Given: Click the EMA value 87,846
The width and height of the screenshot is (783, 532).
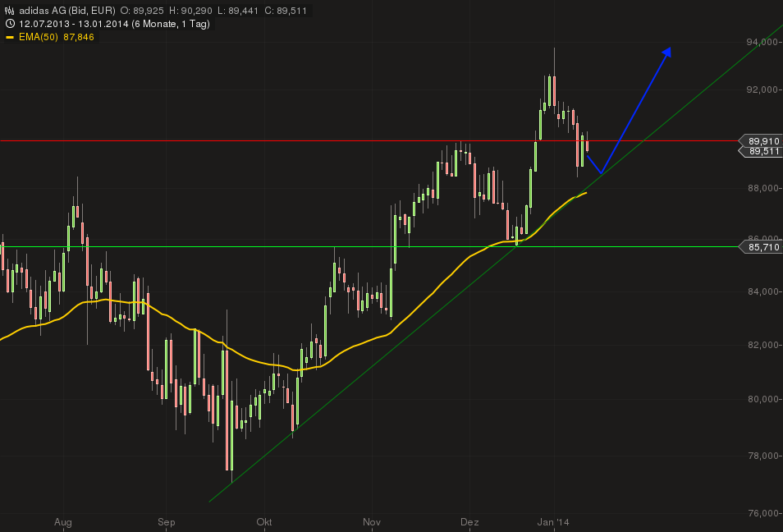Looking at the screenshot, I should coord(79,37).
